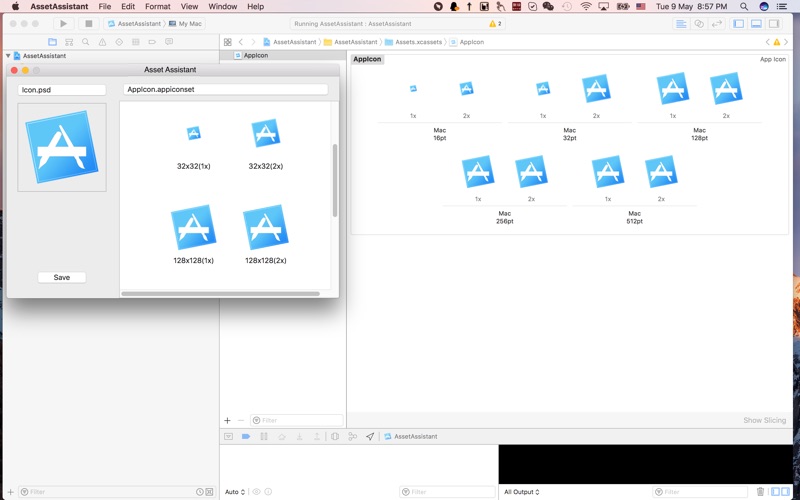Click the Save button in Asset Assistant
Viewport: 800px width, 500px height.
[62, 277]
